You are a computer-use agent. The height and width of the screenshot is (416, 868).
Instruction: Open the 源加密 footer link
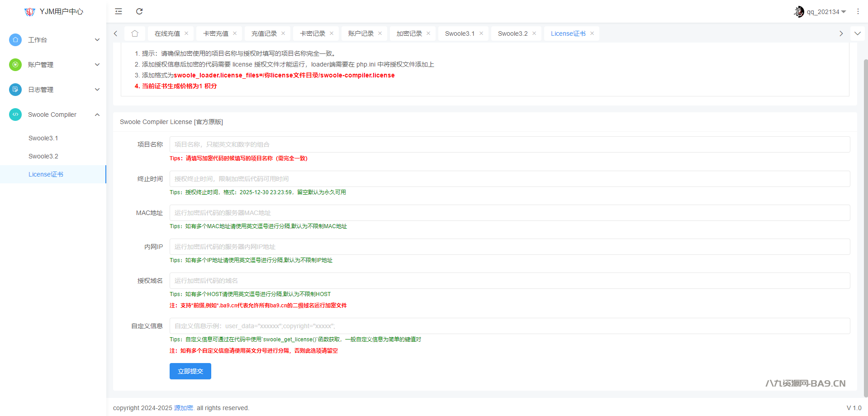[184, 408]
